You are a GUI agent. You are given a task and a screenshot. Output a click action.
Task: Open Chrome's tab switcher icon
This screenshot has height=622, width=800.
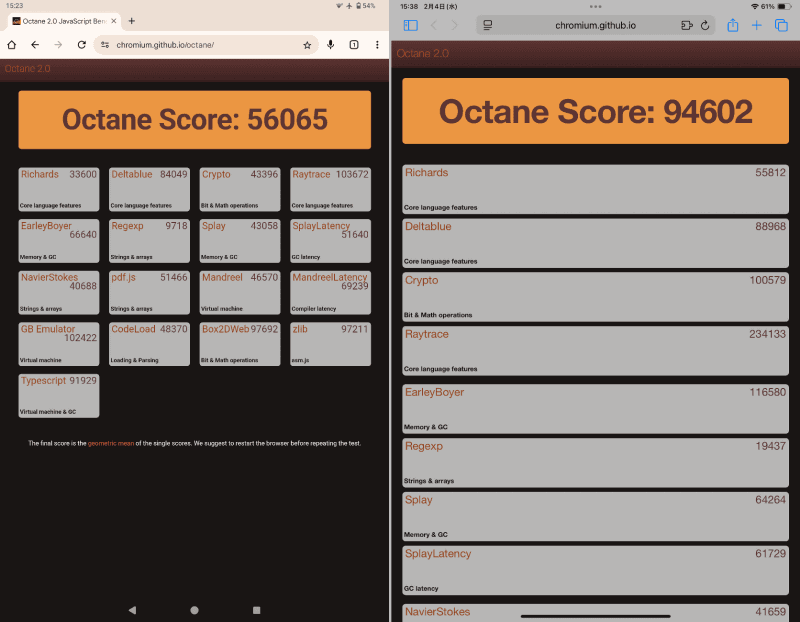[353, 45]
